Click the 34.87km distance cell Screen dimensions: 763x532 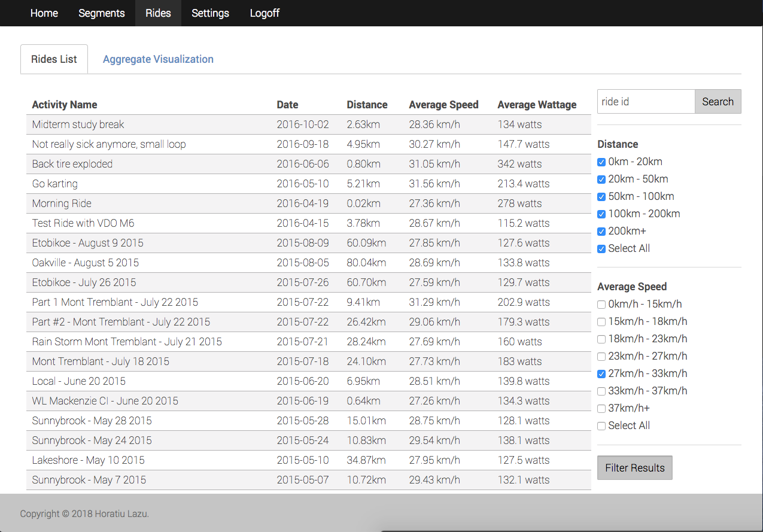[x=366, y=460]
